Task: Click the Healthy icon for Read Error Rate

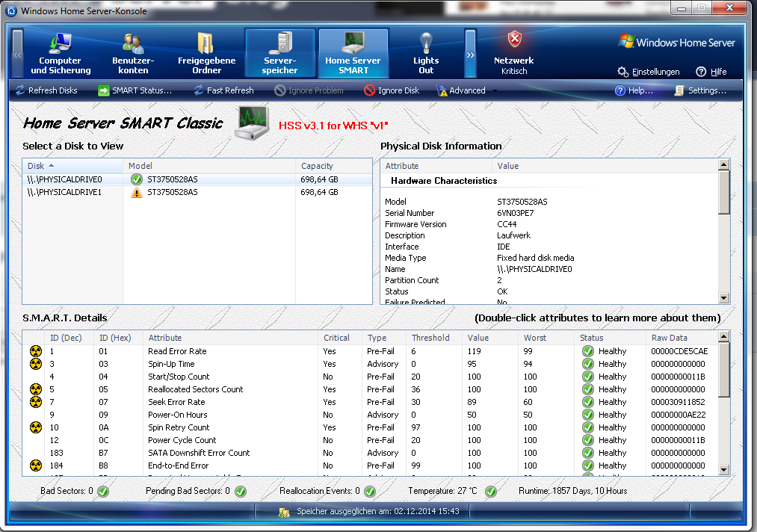Action: click(x=588, y=351)
